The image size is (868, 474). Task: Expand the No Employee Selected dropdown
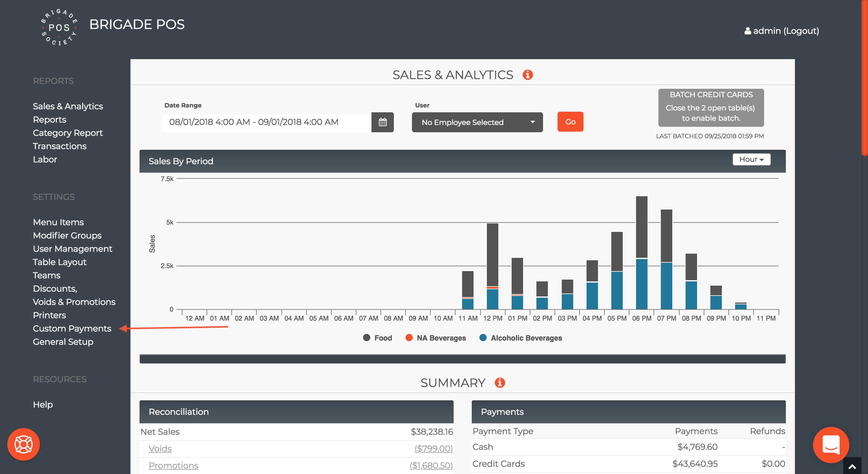pyautogui.click(x=477, y=122)
